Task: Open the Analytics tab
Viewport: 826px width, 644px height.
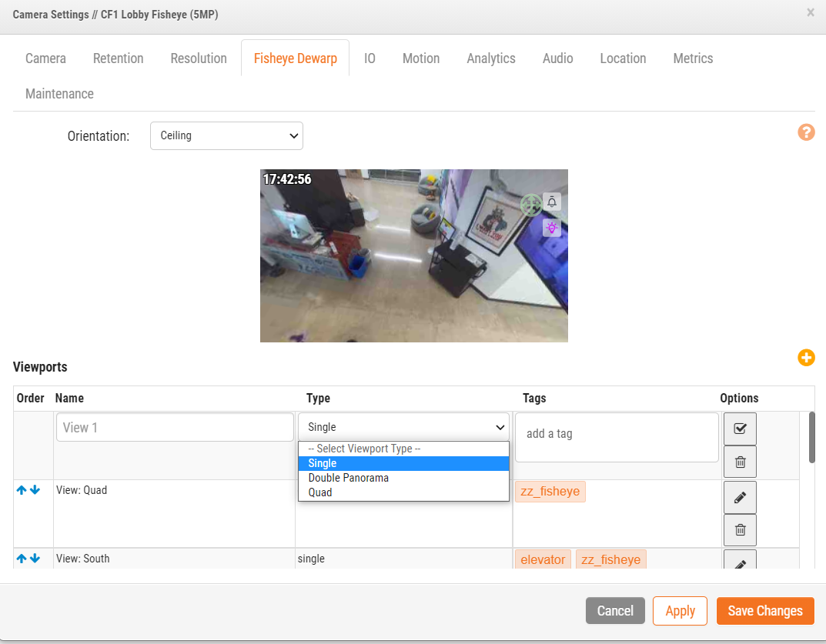Action: tap(491, 58)
